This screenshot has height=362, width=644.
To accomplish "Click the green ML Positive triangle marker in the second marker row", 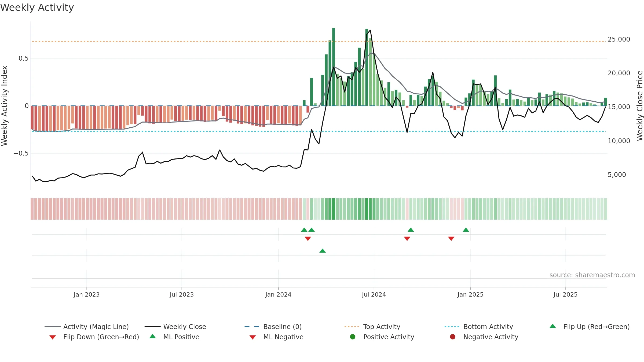I will coord(323,251).
